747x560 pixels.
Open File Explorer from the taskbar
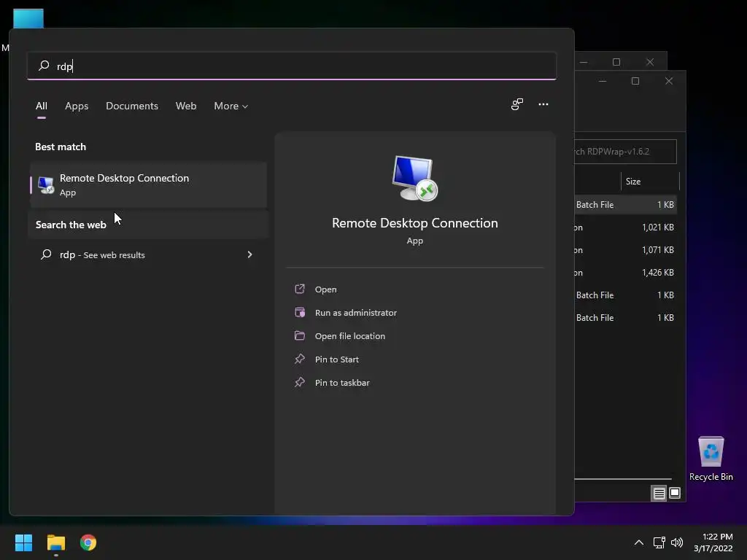point(56,542)
